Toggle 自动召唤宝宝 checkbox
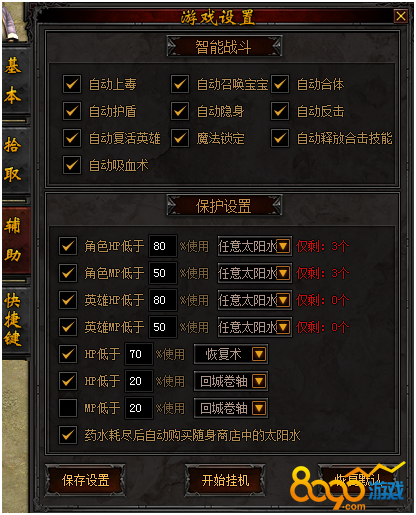This screenshot has width=416, height=515. click(x=180, y=84)
